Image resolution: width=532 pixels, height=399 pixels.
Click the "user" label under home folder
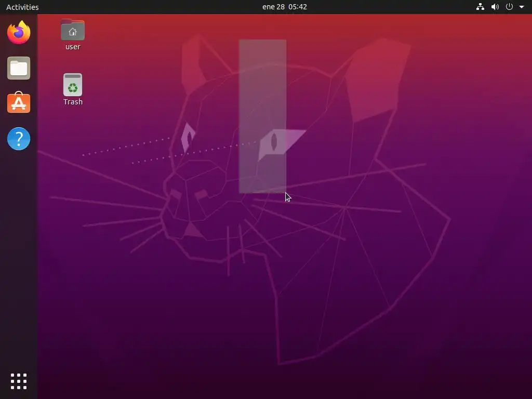tap(73, 47)
